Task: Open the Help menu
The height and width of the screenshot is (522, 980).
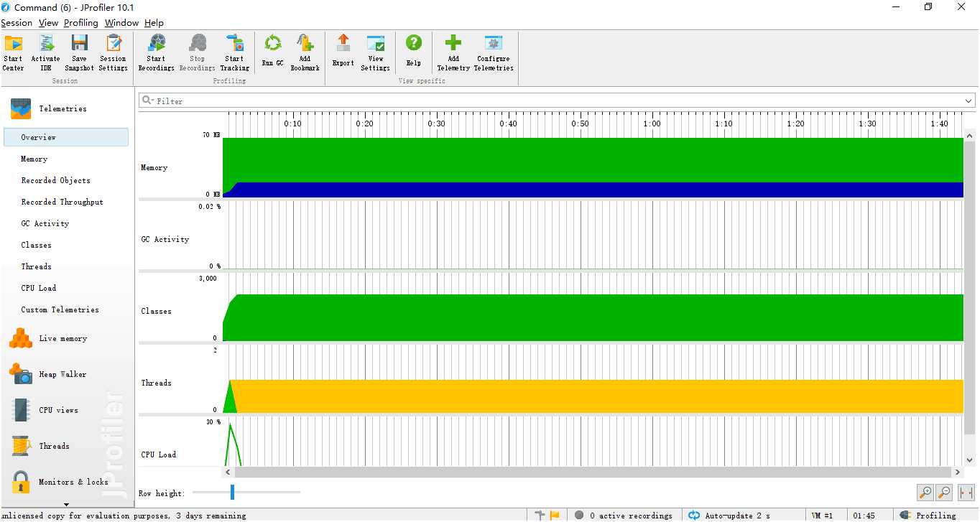Action: [154, 23]
